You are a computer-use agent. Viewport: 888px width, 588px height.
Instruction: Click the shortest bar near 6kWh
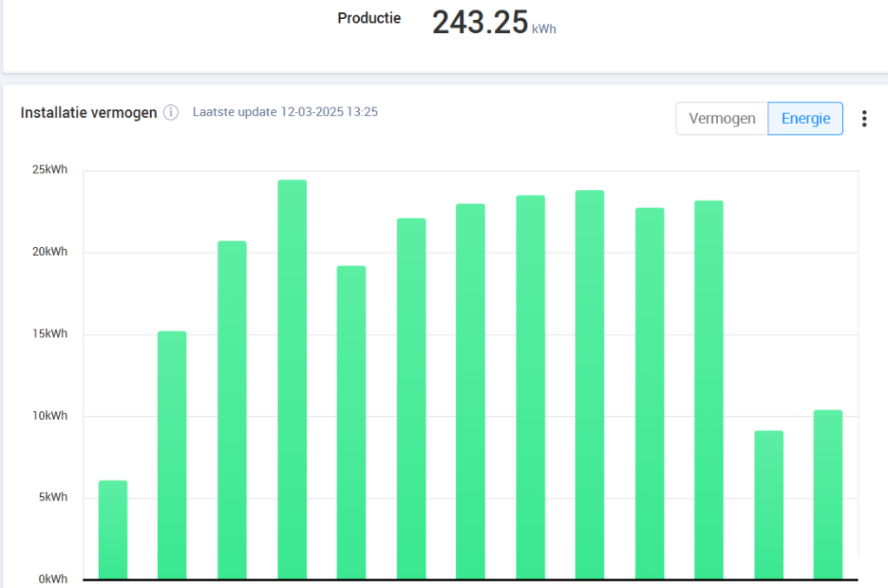point(113,530)
